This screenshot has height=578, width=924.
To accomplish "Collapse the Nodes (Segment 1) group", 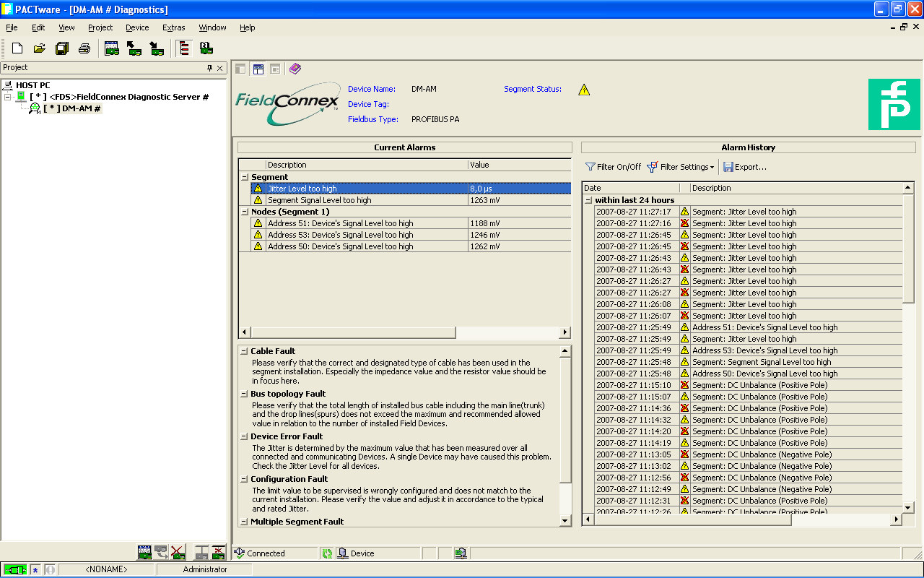I will tap(244, 212).
